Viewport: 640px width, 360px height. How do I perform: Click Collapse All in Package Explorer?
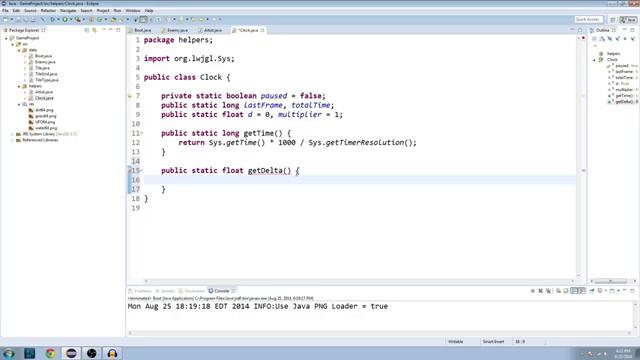[x=87, y=30]
